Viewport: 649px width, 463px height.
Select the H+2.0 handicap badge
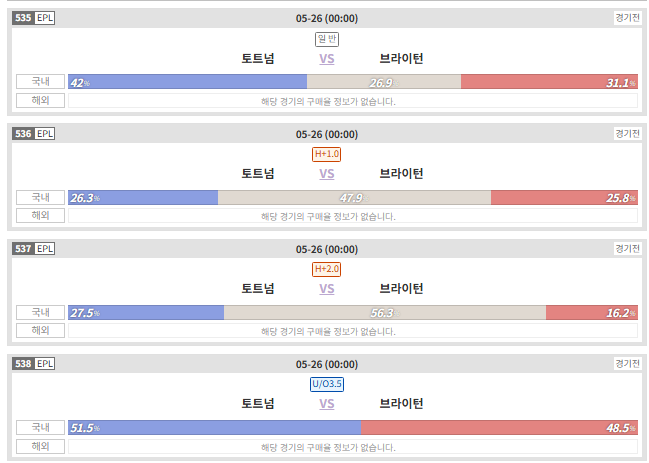[x=327, y=269]
